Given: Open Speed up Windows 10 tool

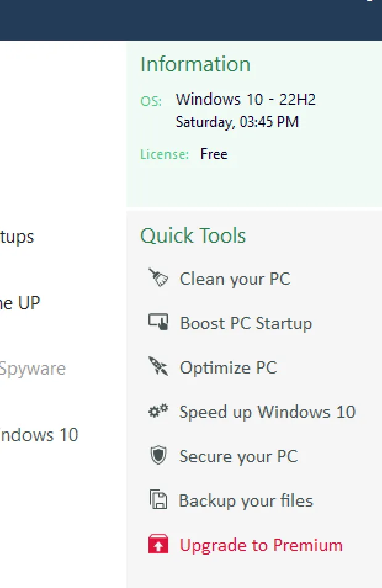Looking at the screenshot, I should (x=267, y=412).
